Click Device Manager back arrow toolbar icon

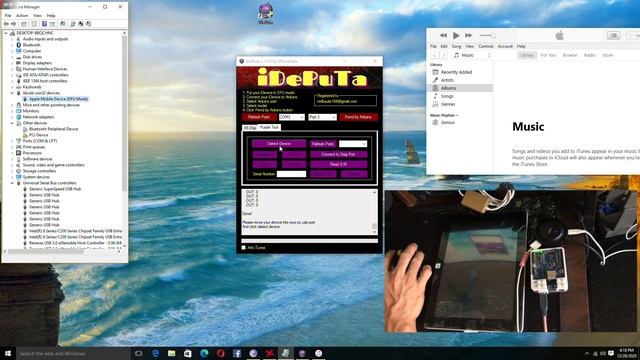tap(6, 24)
